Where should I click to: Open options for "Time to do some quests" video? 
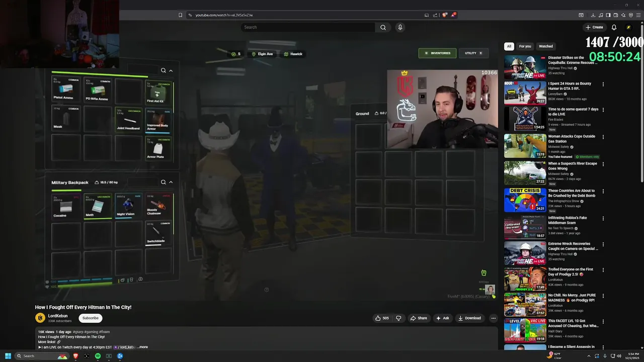[603, 110]
